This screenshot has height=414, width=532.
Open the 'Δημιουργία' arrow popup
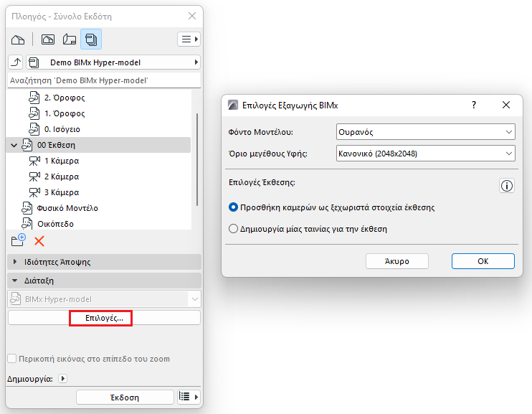[63, 378]
